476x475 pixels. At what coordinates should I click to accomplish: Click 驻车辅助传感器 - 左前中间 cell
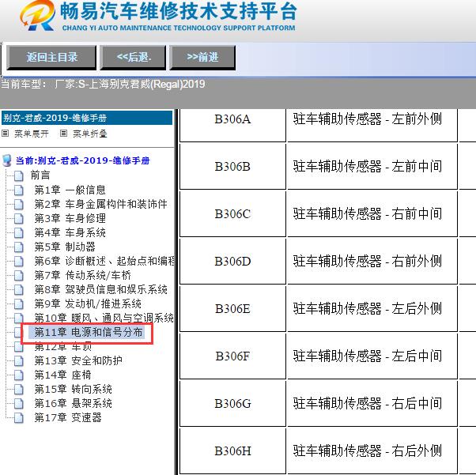372,166
